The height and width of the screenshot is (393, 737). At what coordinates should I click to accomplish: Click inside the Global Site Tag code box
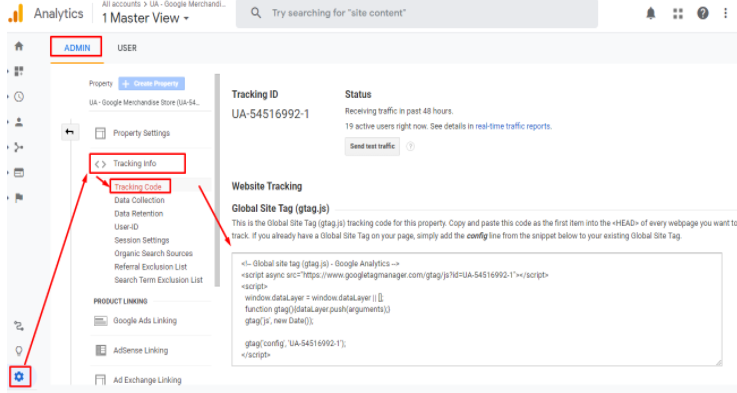pos(477,309)
